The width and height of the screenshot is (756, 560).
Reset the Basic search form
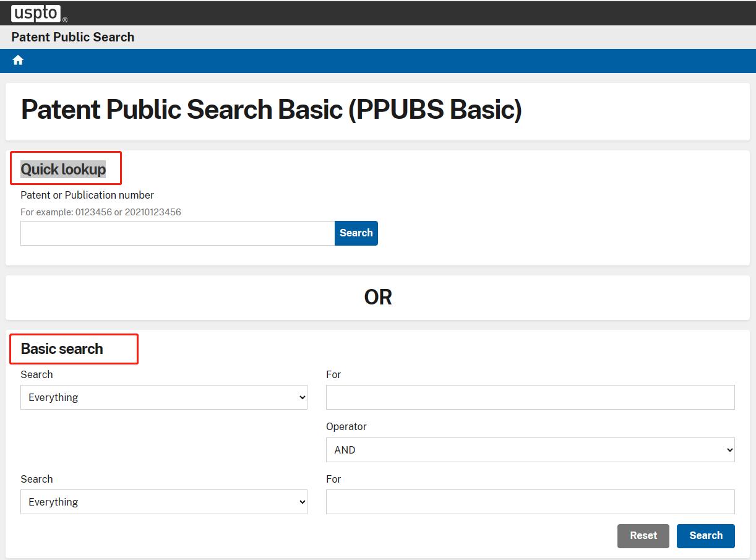tap(643, 536)
